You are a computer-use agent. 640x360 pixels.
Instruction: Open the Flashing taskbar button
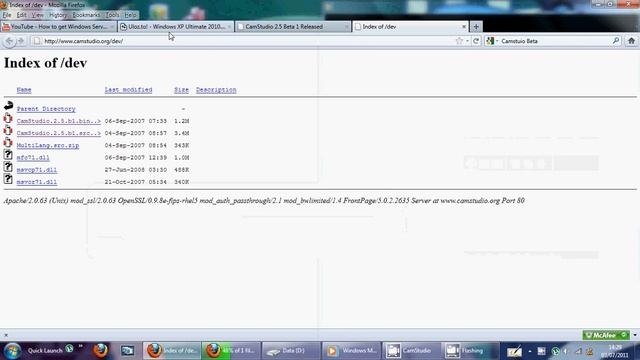point(470,351)
